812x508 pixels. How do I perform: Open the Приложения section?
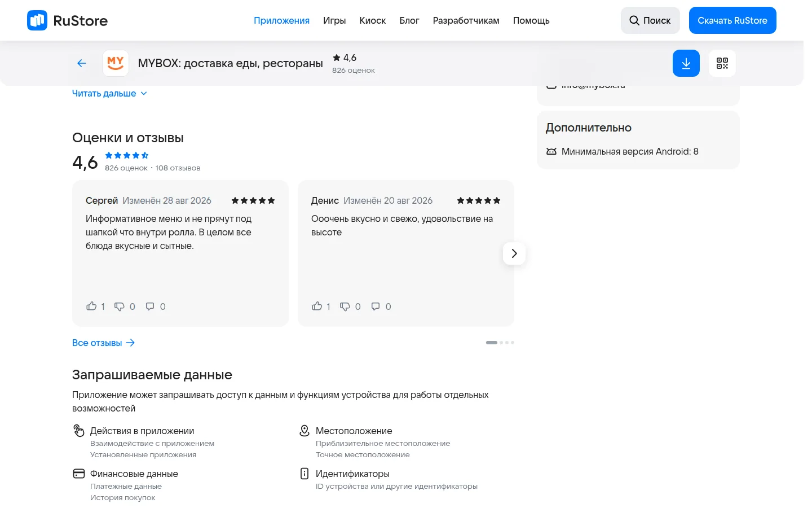tap(281, 20)
